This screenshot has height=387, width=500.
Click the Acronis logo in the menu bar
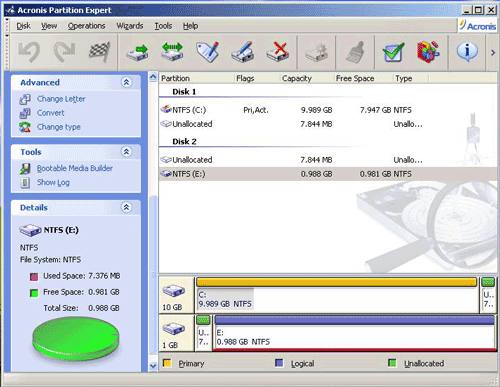pos(478,26)
